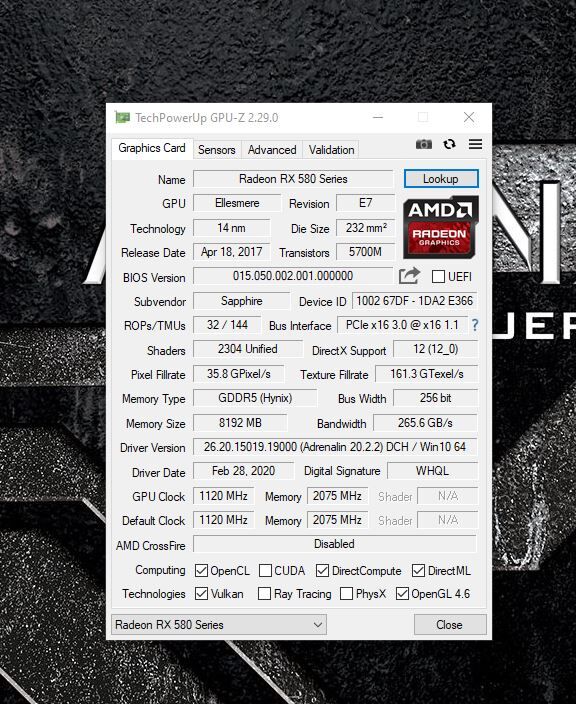Switch to the Graphics Card tab

[x=152, y=148]
